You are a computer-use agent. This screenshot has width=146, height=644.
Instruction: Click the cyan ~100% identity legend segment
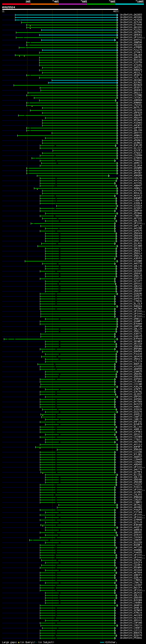[130, 4]
